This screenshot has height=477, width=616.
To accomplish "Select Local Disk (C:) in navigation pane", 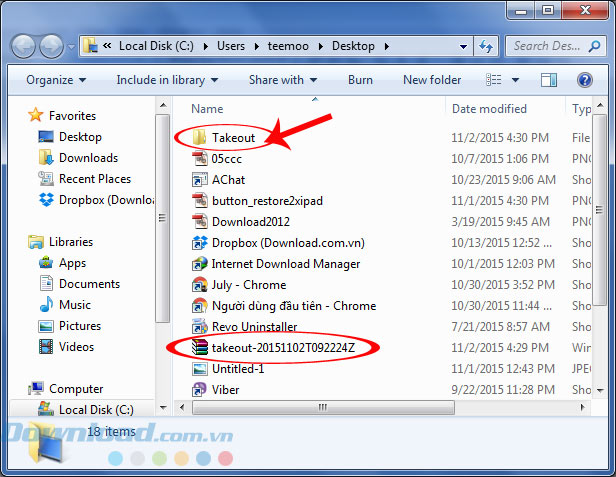I will (x=96, y=410).
